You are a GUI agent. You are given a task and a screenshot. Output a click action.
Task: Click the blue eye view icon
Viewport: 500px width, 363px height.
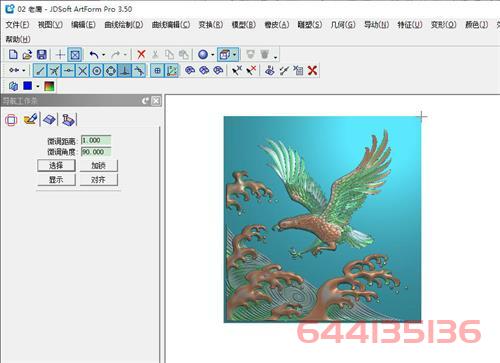coord(270,70)
